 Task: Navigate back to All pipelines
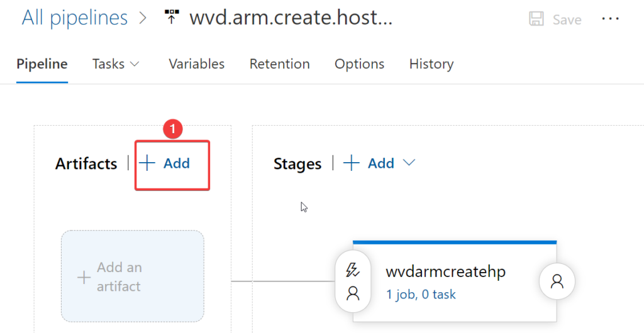pos(74,18)
